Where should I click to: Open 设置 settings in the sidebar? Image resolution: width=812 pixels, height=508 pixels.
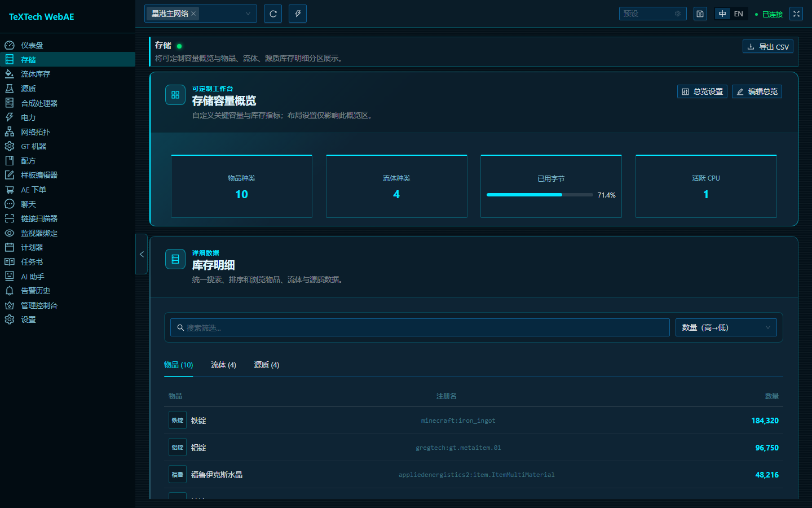click(x=68, y=319)
